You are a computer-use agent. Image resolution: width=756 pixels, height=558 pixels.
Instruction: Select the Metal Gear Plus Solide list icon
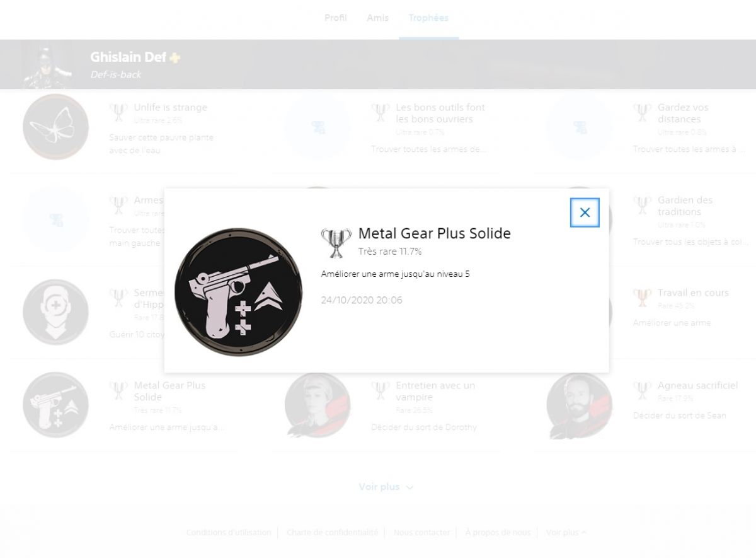point(55,405)
